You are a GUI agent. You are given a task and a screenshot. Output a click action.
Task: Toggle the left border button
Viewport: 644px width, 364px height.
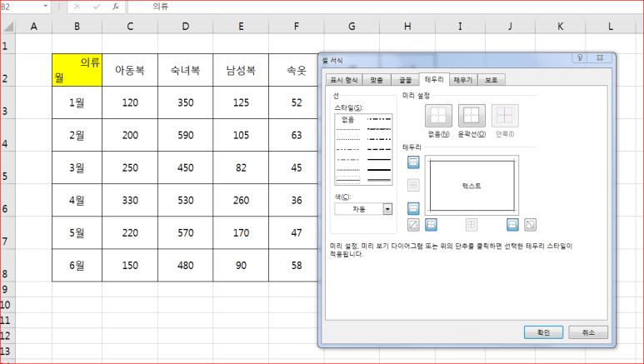tap(431, 224)
